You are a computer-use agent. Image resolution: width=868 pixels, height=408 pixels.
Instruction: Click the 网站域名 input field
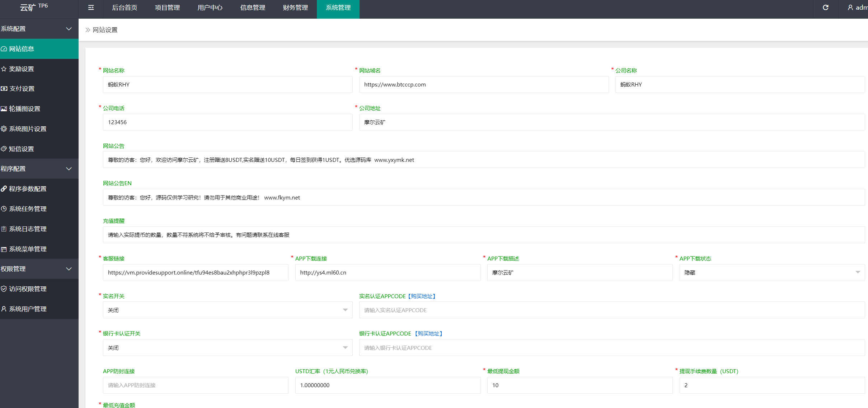pyautogui.click(x=483, y=85)
